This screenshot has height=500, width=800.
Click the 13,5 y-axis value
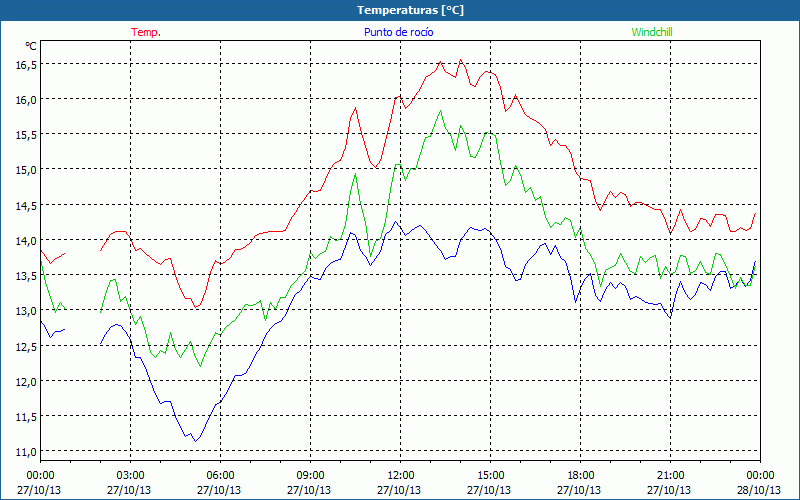click(26, 276)
